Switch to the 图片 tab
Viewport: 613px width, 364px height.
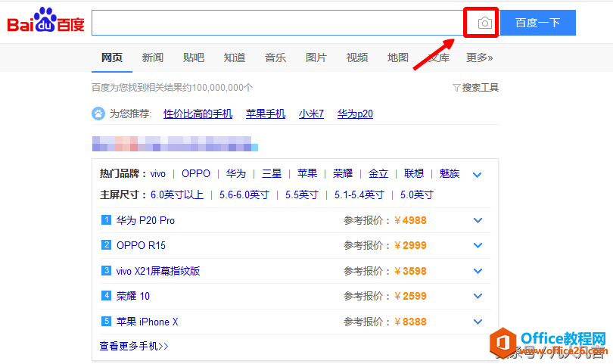(316, 58)
